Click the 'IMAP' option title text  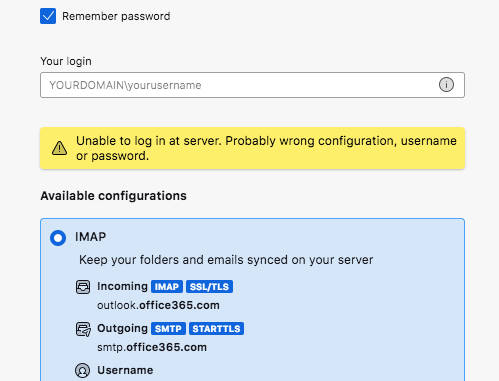(90, 237)
